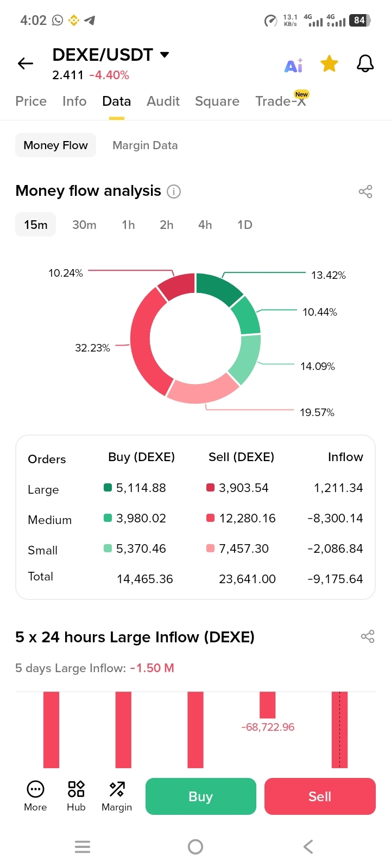
Task: Open the AI assistant icon
Action: click(x=294, y=65)
